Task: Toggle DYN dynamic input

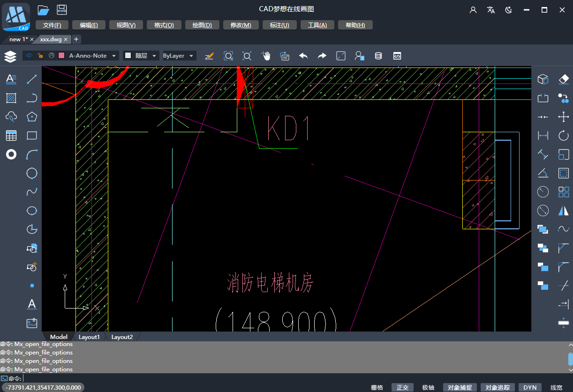Action: 530,387
